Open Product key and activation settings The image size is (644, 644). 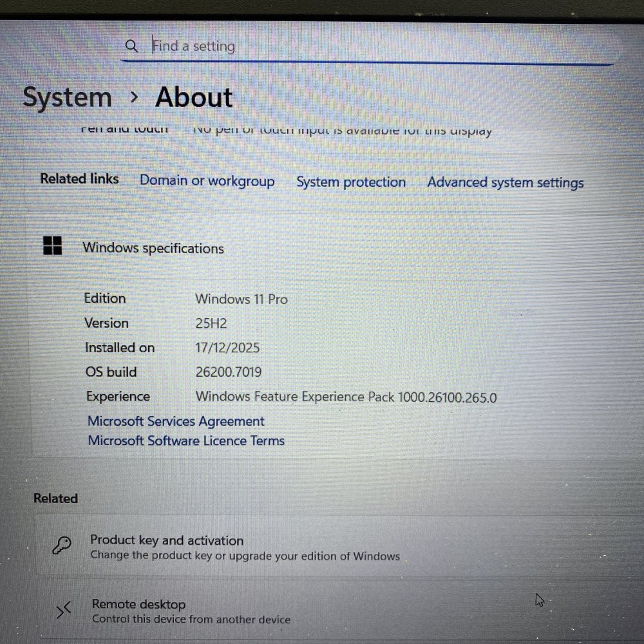(167, 540)
